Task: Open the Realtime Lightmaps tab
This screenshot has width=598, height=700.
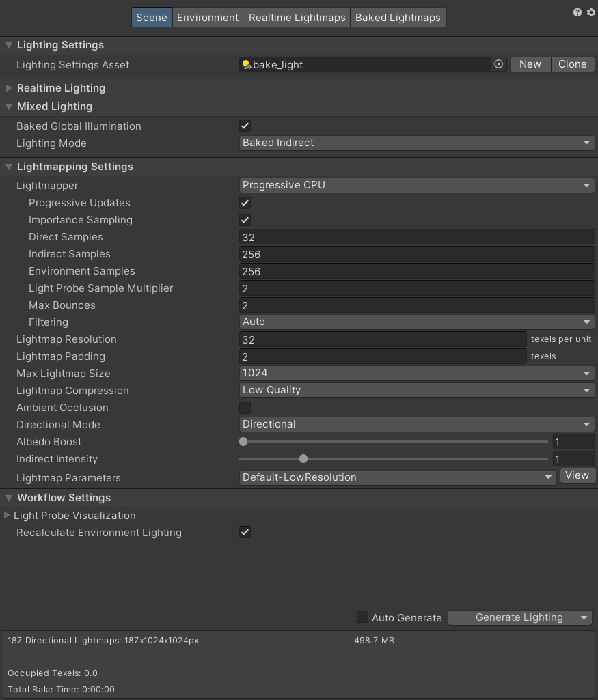Action: (297, 17)
